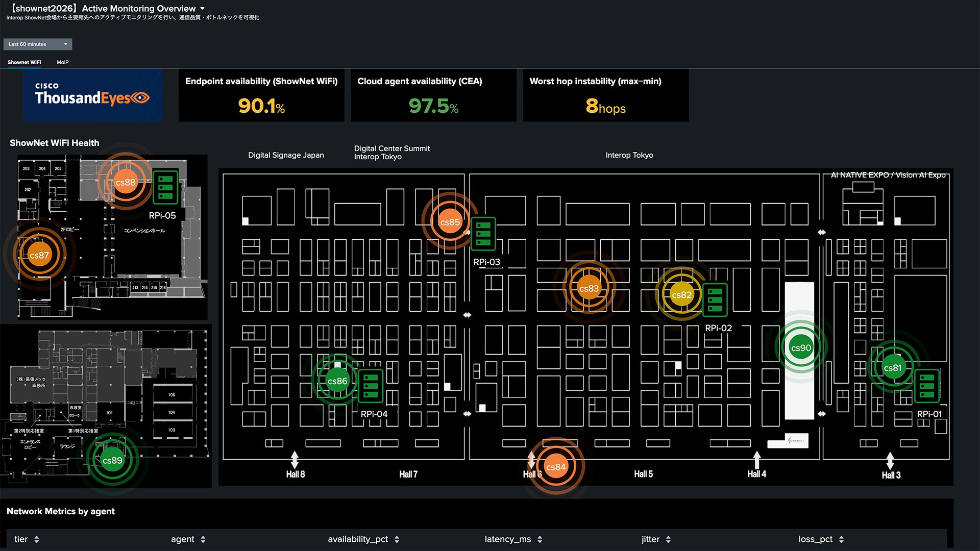Click the cs82 yellow agent marker
980x551 pixels.
[681, 294]
